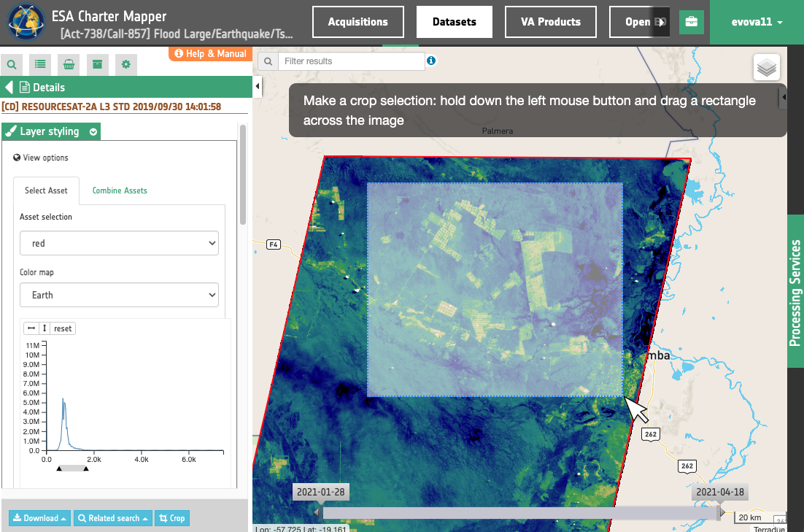Open the data basket icon
Viewport: 804px width, 532px height.
coord(69,65)
